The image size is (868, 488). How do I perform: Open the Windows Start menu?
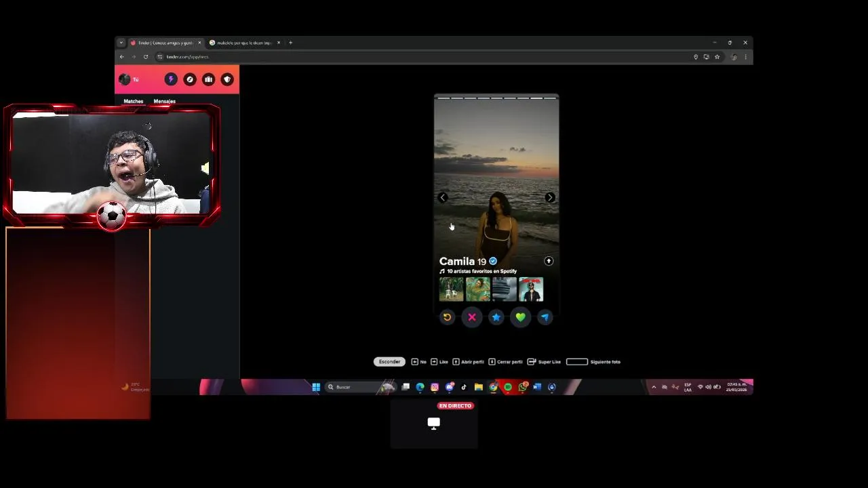316,387
